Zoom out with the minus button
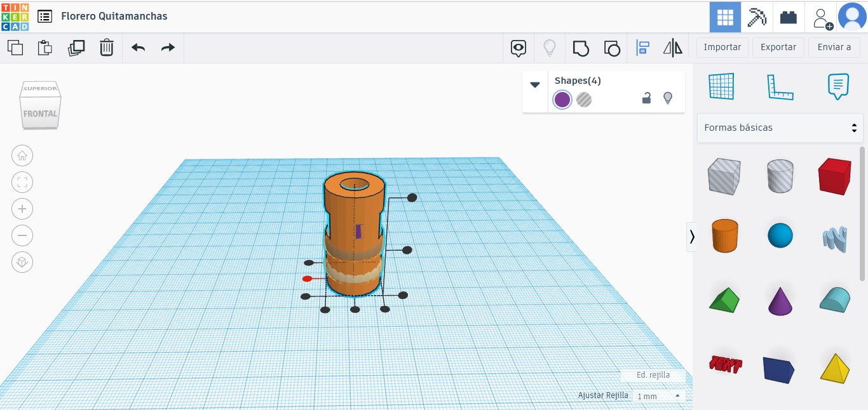 click(22, 235)
